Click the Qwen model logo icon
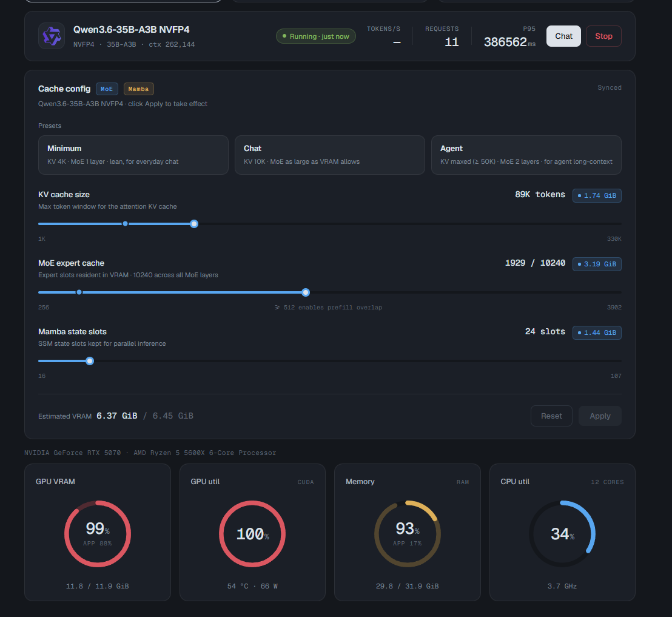The height and width of the screenshot is (617, 672). (52, 36)
